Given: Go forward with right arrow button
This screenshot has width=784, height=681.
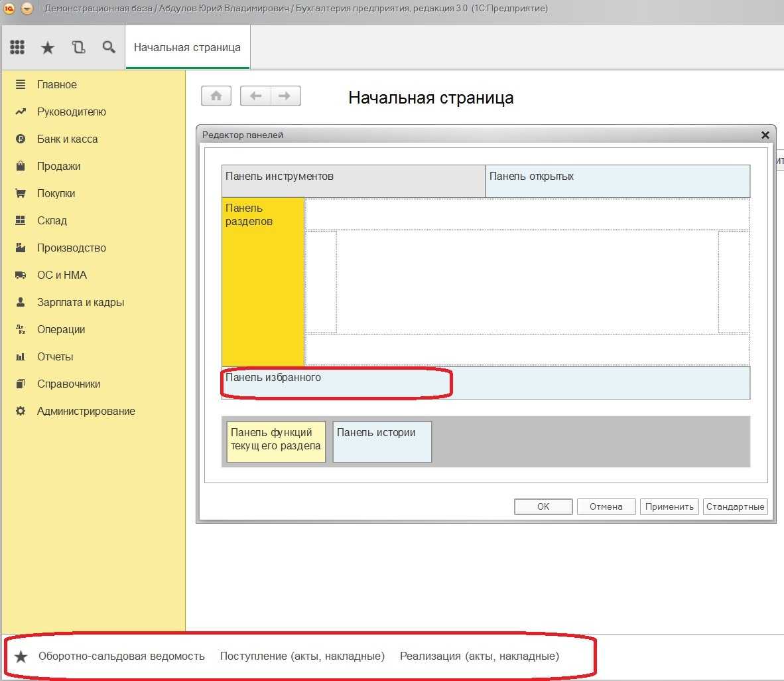Looking at the screenshot, I should pyautogui.click(x=285, y=96).
